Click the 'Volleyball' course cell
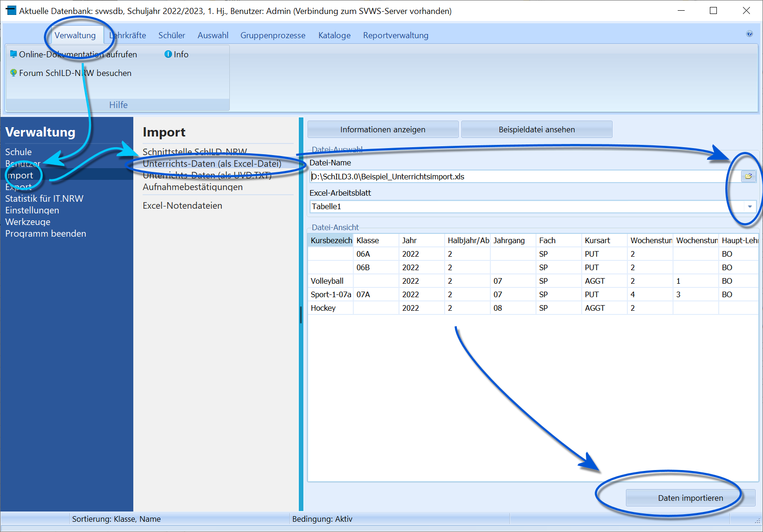The image size is (763, 532). [x=331, y=281]
